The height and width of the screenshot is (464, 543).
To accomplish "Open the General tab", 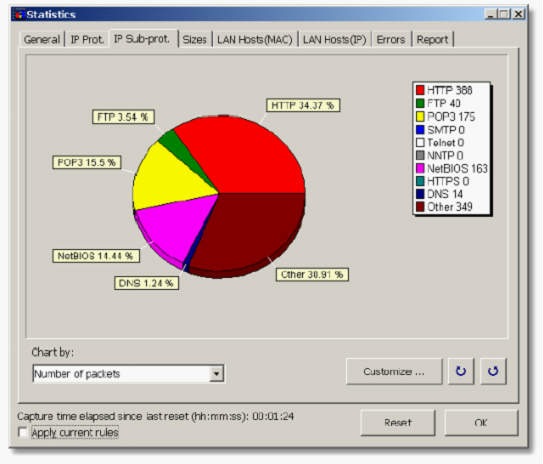I will 42,39.
